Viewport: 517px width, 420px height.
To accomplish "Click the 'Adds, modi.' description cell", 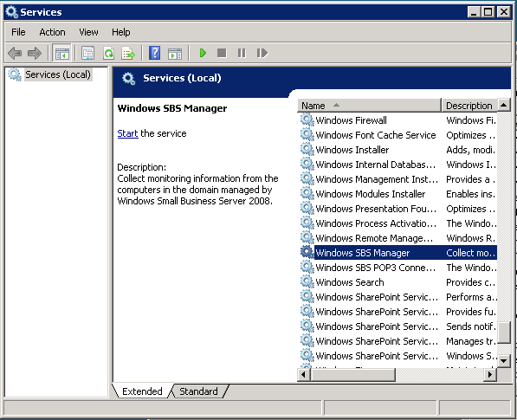I will point(470,150).
